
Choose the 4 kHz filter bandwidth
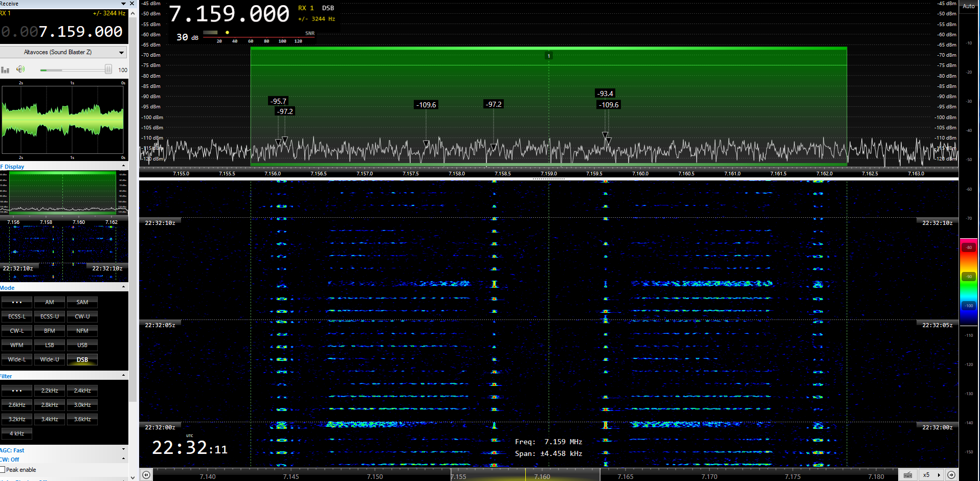point(17,433)
